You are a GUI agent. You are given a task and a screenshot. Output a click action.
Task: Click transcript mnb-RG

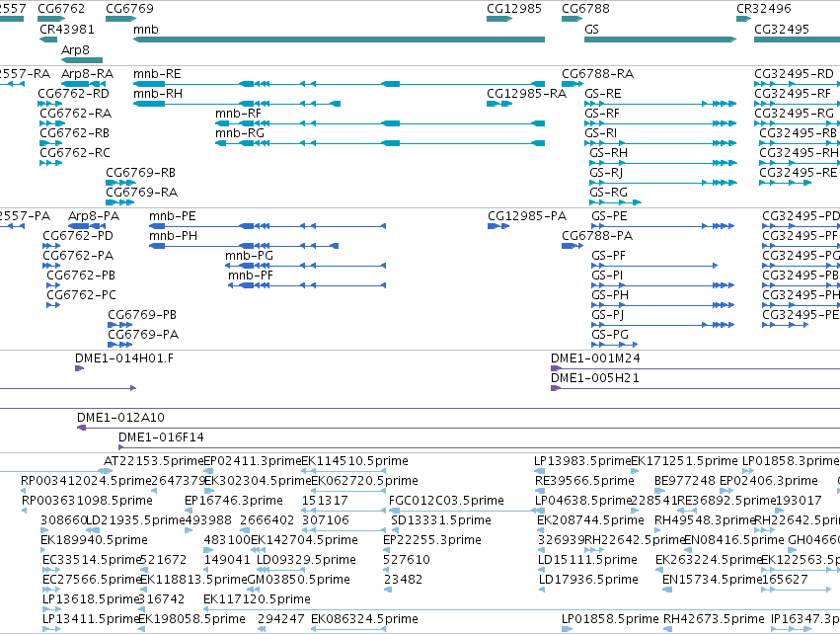(x=240, y=133)
